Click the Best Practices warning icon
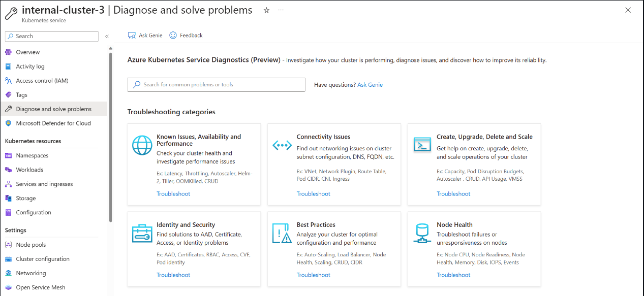 pos(282,233)
